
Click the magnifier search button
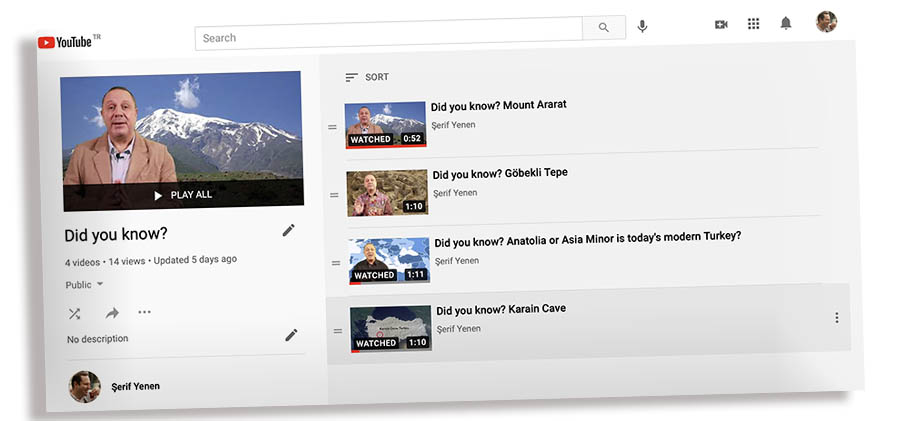coord(604,28)
